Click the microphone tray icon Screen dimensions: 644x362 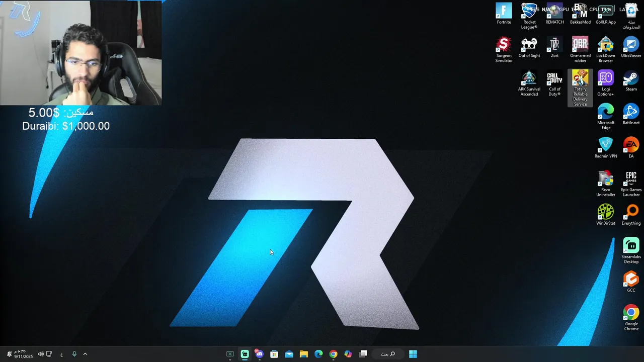(74, 354)
